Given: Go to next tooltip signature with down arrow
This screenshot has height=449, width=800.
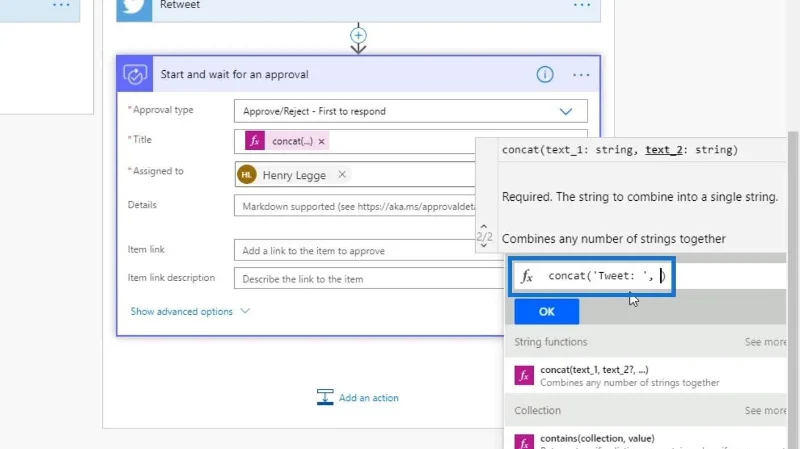Looking at the screenshot, I should 484,246.
